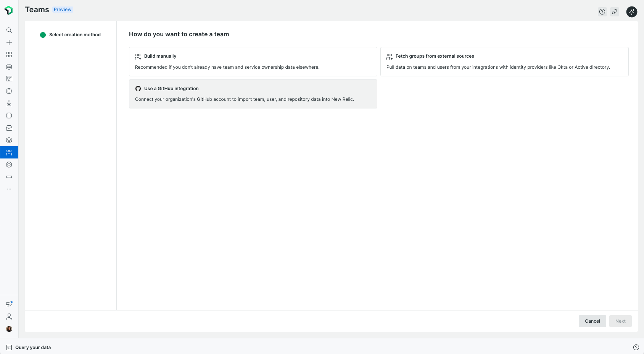This screenshot has height=354, width=644.
Task: Click the globe icon in the sidebar
Action: (x=9, y=91)
